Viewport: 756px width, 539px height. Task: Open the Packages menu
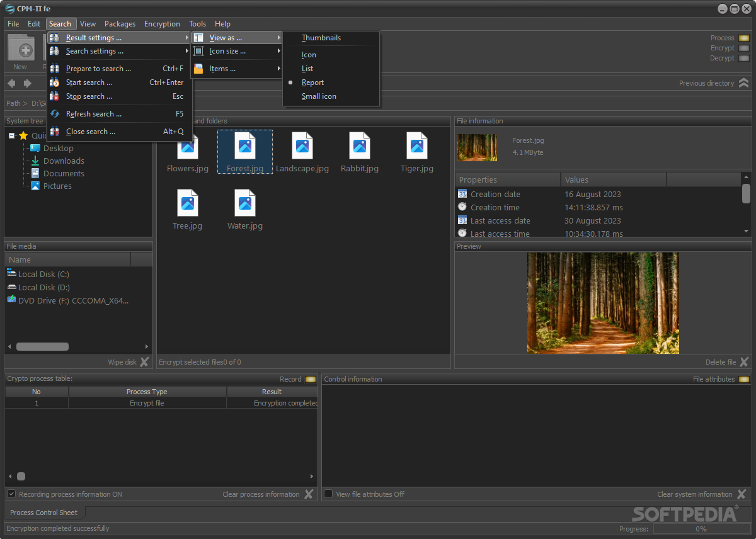[120, 24]
